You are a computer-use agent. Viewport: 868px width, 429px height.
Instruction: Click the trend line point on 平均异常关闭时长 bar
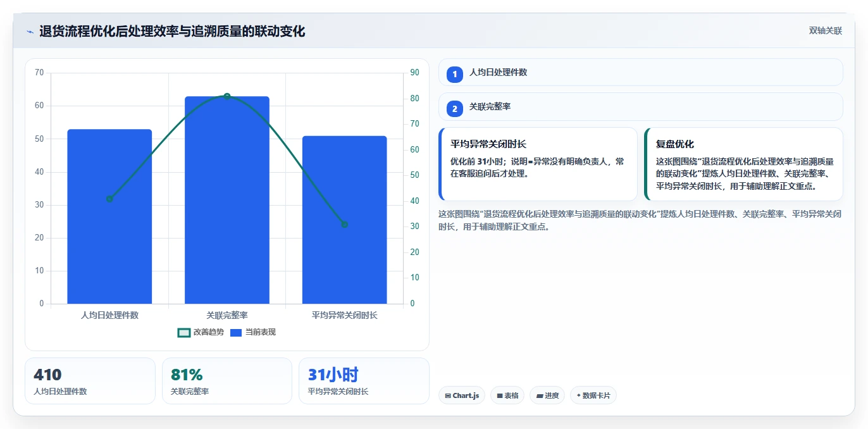tap(345, 224)
